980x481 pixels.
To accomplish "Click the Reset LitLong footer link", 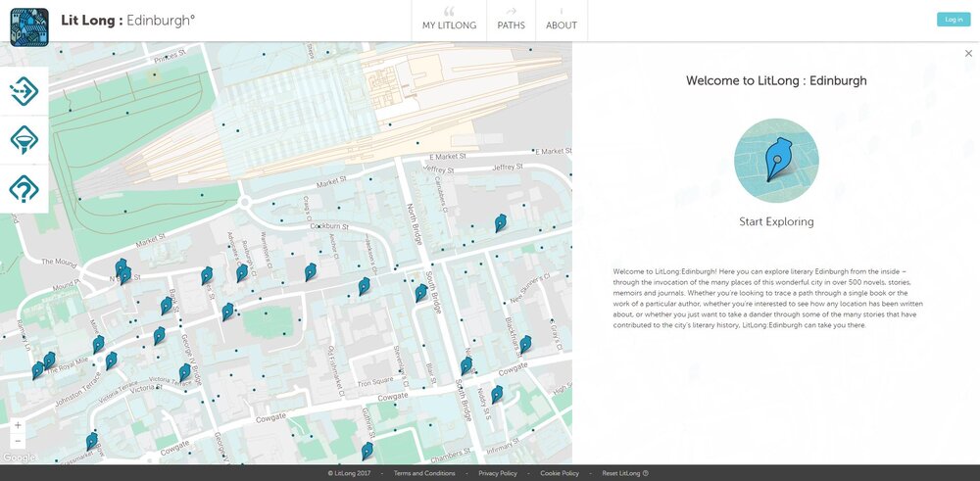I will 620,473.
